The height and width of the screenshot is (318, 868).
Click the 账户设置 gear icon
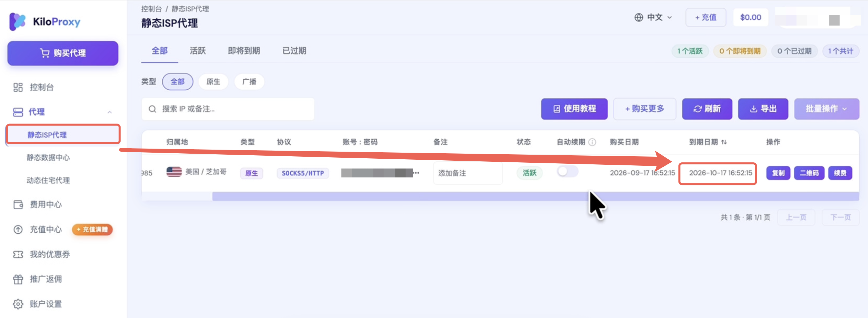[x=18, y=304]
